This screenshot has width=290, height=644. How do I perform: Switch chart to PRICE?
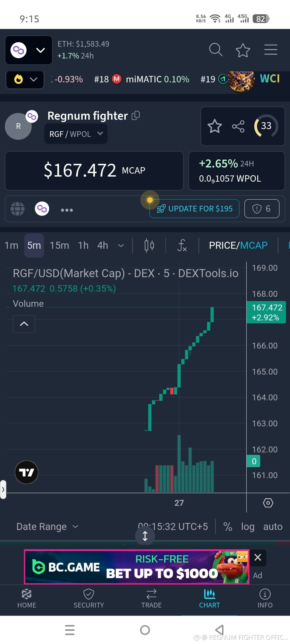coord(222,245)
